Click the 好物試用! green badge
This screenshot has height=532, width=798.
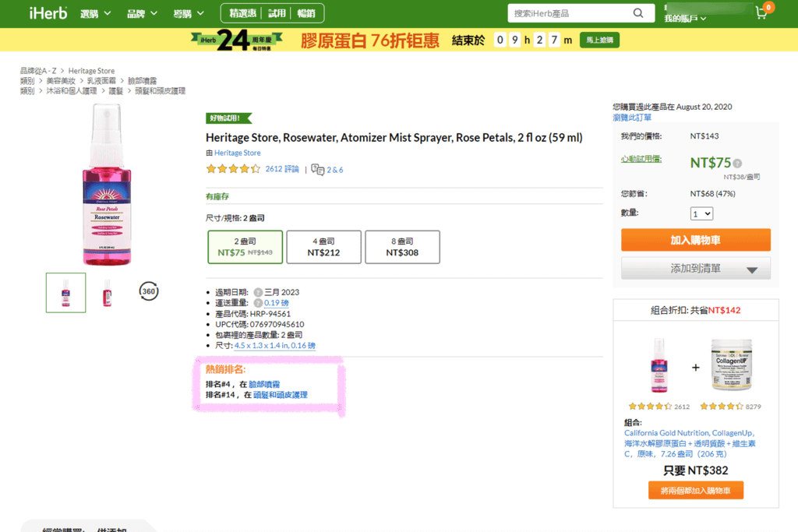click(228, 118)
